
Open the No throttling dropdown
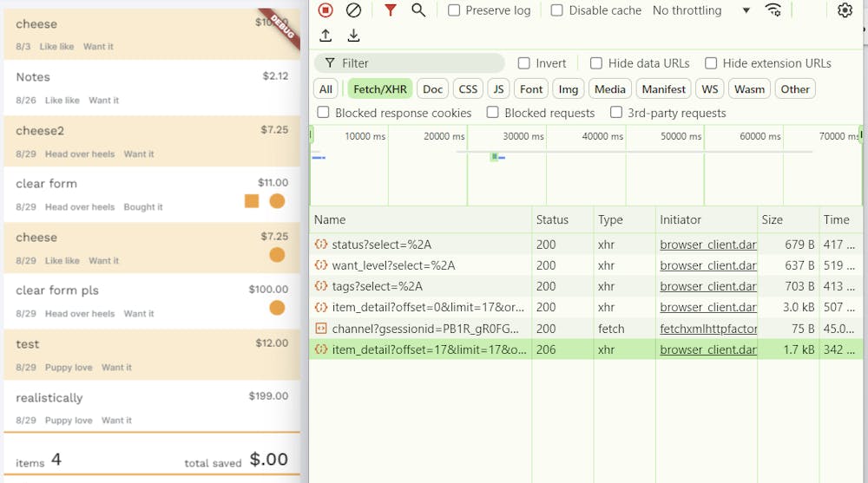(701, 10)
